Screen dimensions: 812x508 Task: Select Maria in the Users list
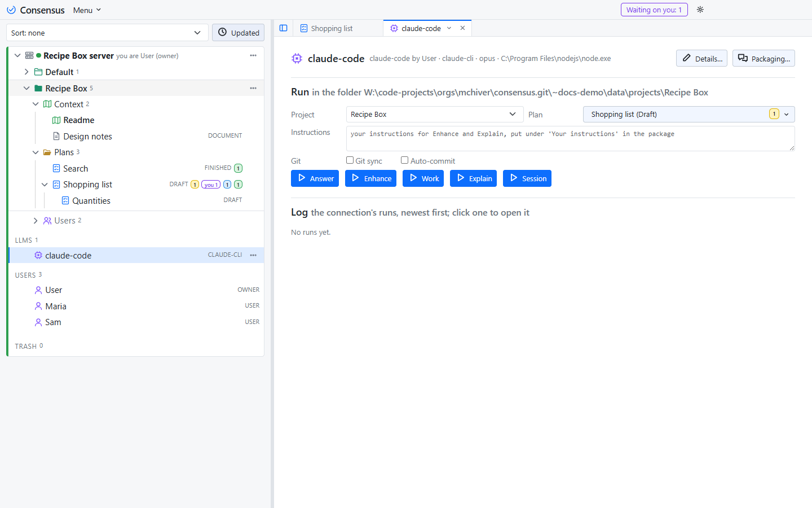(136, 306)
